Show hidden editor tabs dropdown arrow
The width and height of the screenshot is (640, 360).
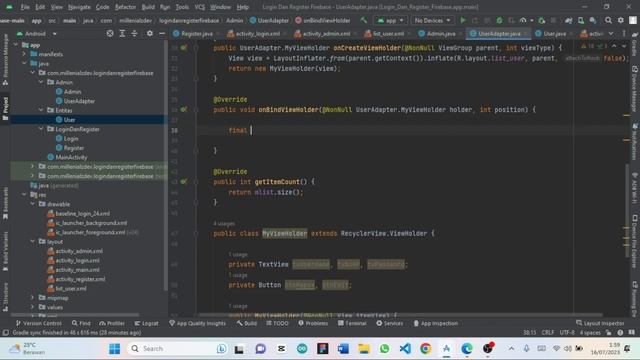point(611,33)
